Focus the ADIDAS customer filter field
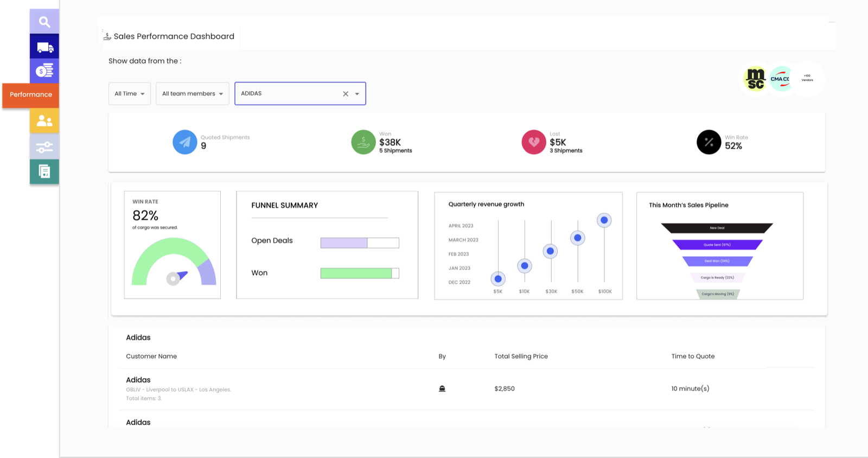 tap(300, 93)
